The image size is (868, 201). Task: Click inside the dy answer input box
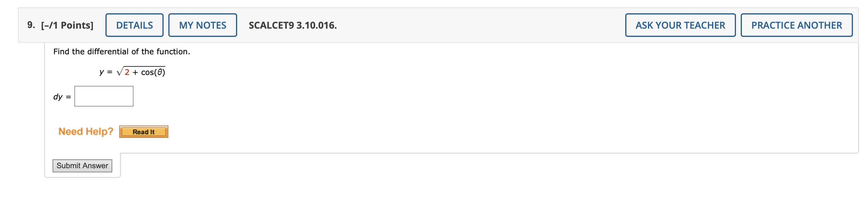103,96
